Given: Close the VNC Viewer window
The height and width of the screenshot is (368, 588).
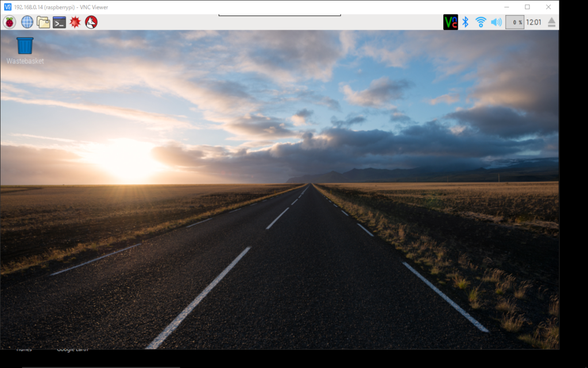Looking at the screenshot, I should (x=548, y=7).
